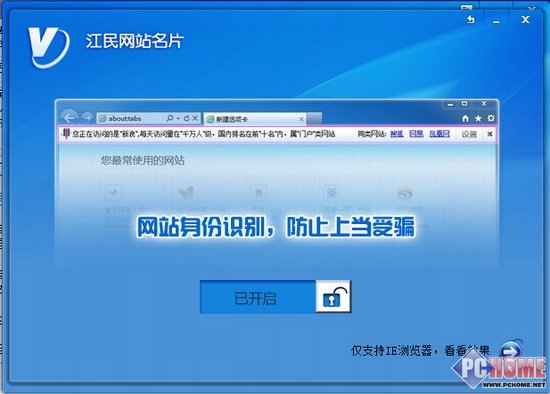Image resolution: width=550 pixels, height=394 pixels.
Task: Open the 搜狐 similar site link
Action: coord(397,134)
